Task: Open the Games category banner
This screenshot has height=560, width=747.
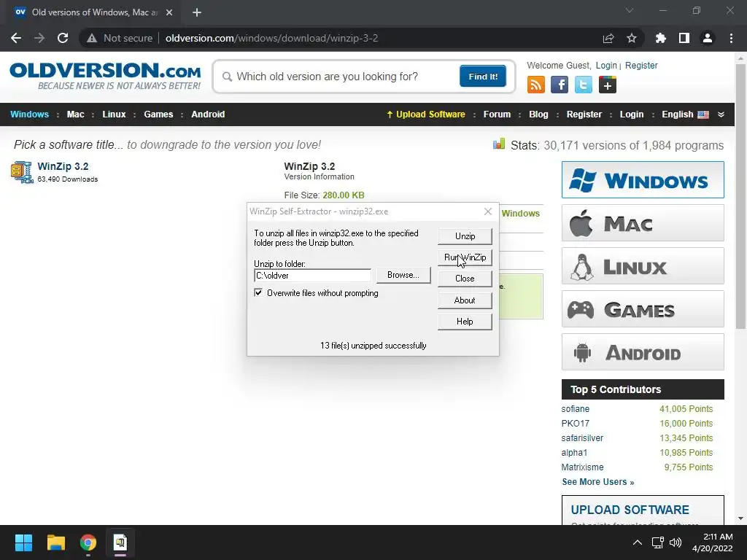Action: [x=643, y=309]
